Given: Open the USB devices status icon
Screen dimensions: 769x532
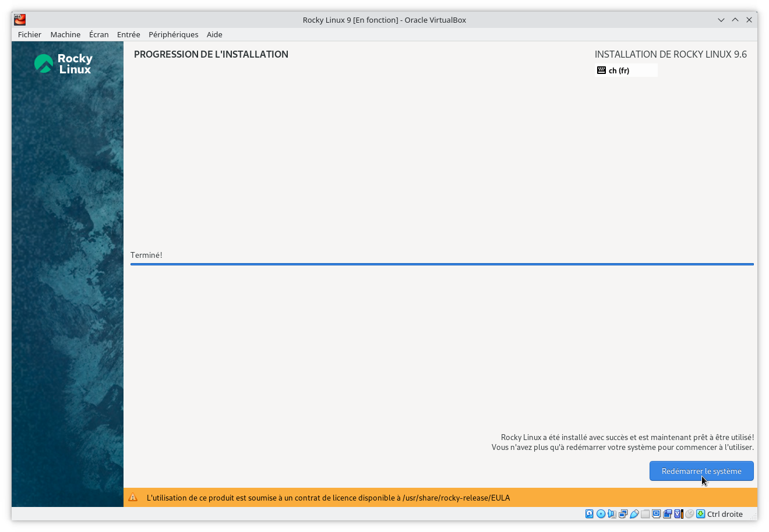Looking at the screenshot, I should [x=633, y=514].
